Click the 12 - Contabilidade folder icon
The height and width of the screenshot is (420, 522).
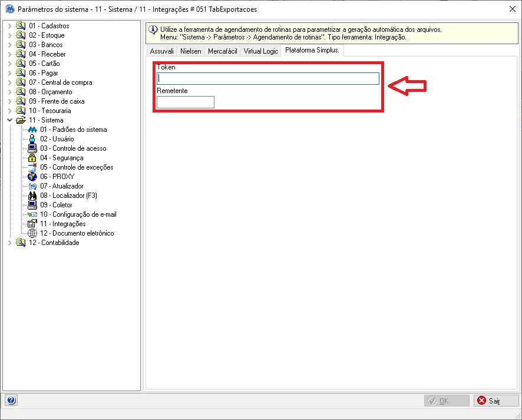click(x=21, y=243)
